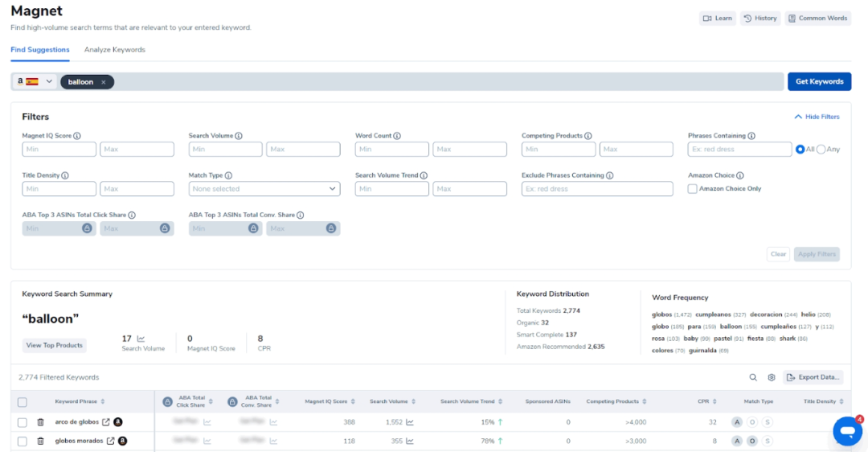Click Magnet IQ Score info icon

77,136
